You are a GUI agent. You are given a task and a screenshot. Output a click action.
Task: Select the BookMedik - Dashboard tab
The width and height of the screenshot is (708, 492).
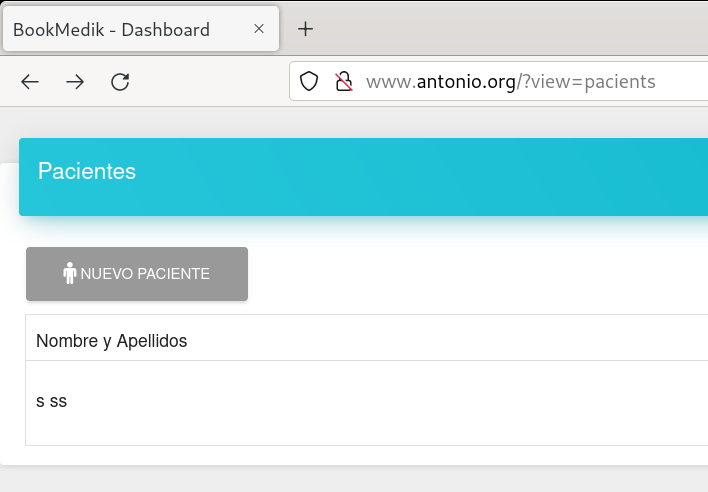click(x=120, y=30)
